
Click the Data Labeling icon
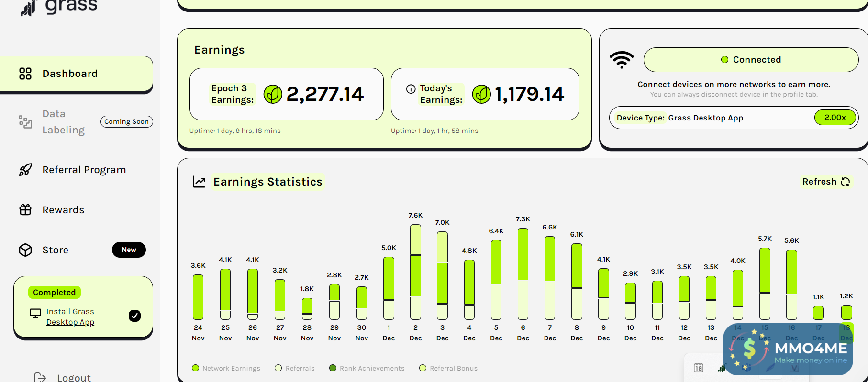coord(25,122)
